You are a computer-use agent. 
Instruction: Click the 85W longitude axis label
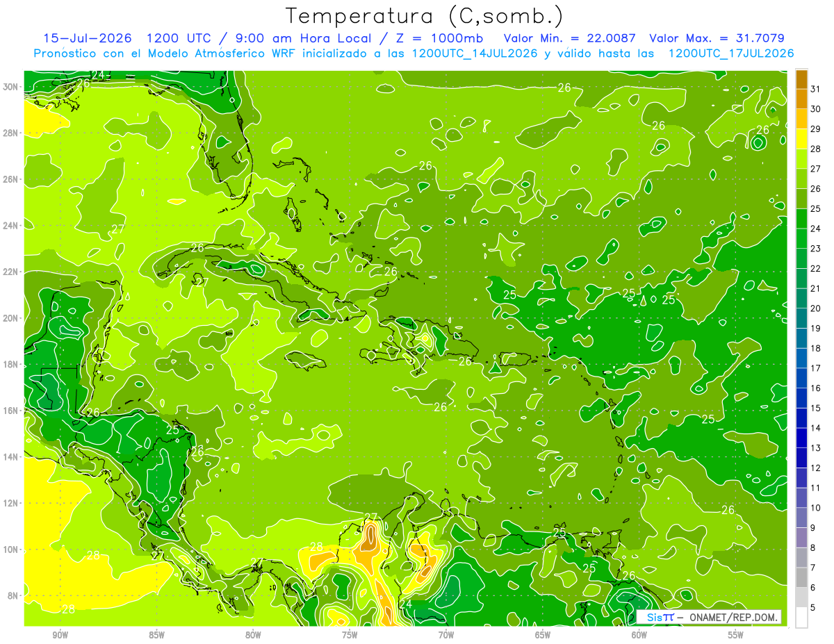pyautogui.click(x=157, y=635)
